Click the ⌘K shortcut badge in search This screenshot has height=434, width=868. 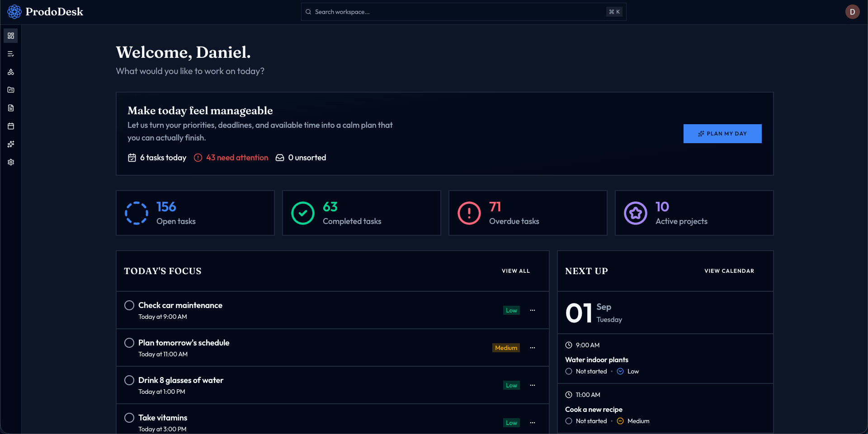pos(614,12)
